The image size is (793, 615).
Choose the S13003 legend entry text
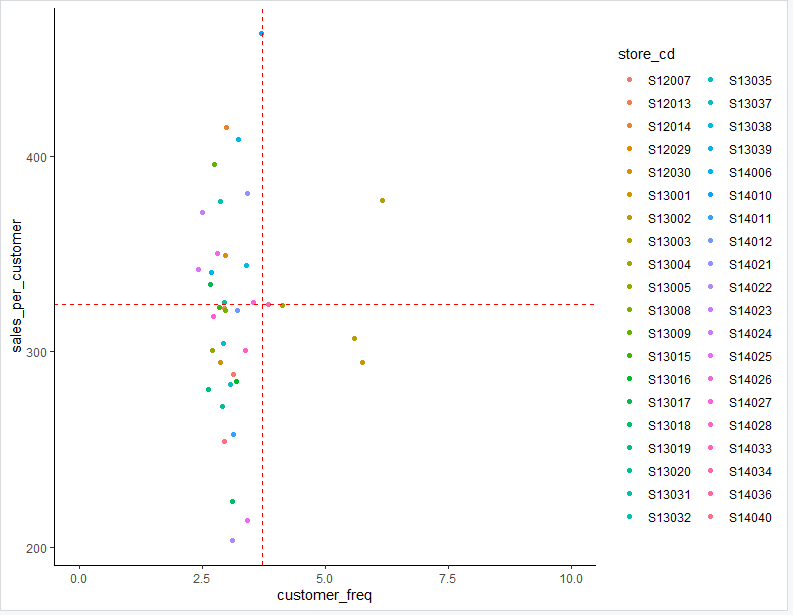(x=669, y=242)
